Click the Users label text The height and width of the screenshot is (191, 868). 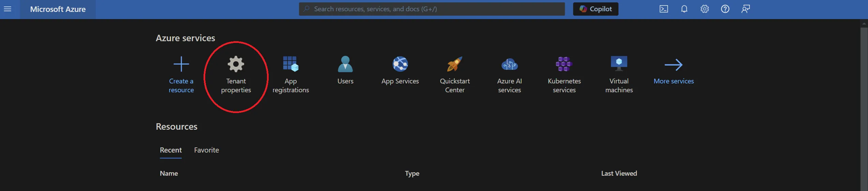[x=345, y=81]
